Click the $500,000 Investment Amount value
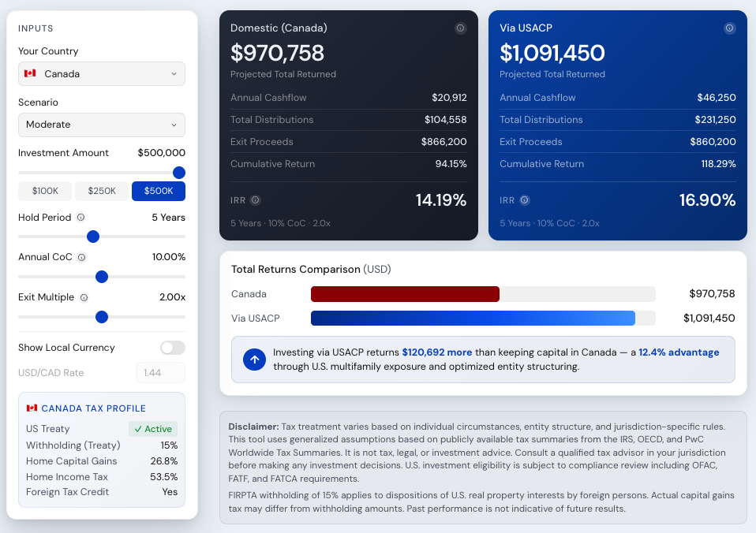Viewport: 756px width, 533px height. [162, 153]
